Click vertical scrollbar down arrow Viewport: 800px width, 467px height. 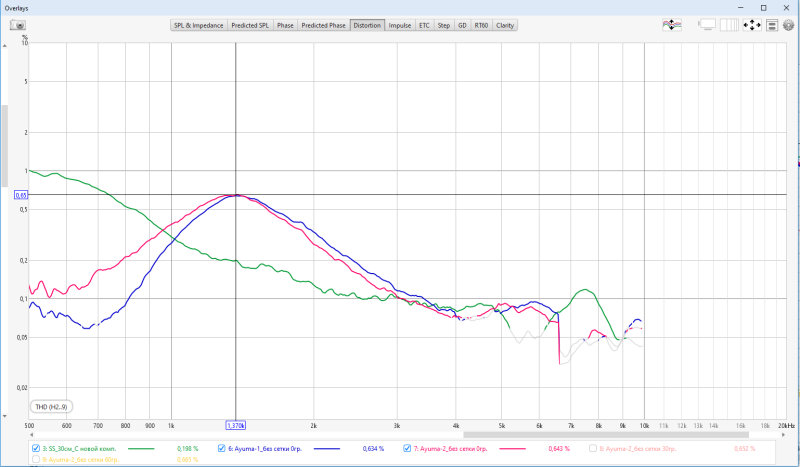(x=5, y=416)
